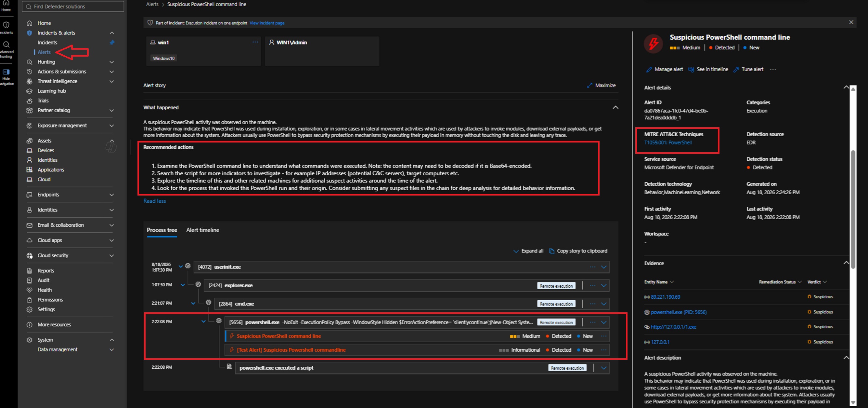Expand the Email & collaboration section
This screenshot has width=868, height=408.
click(112, 225)
